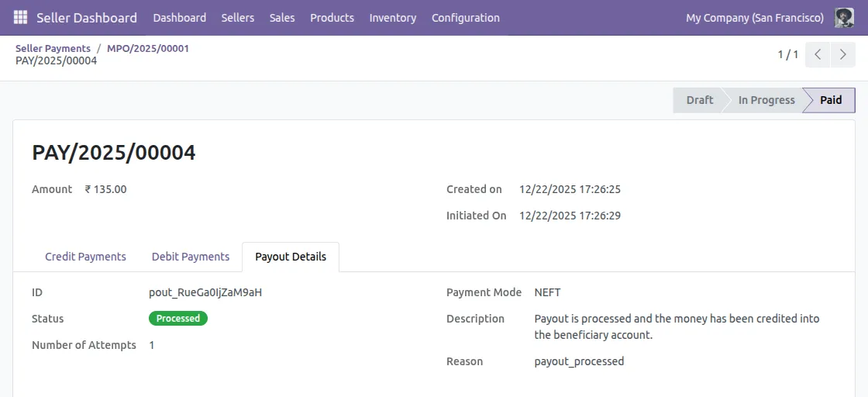Click the Seller Dashboard app title
Screen dimensions: 868x397
[x=87, y=18]
